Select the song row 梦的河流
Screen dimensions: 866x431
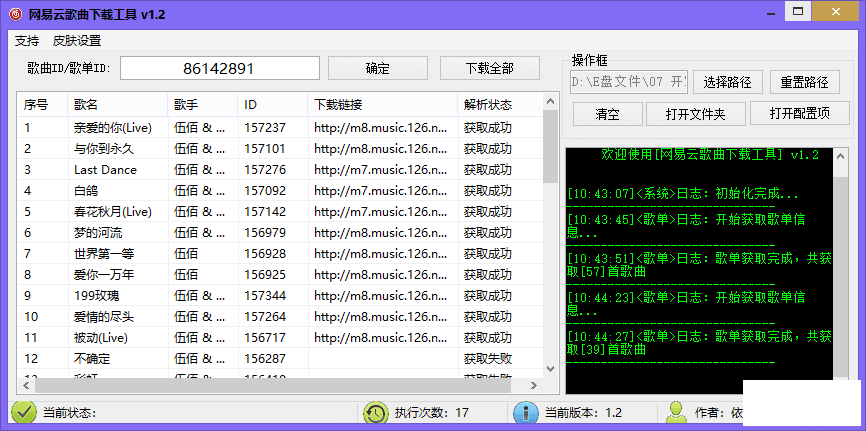[x=280, y=233]
